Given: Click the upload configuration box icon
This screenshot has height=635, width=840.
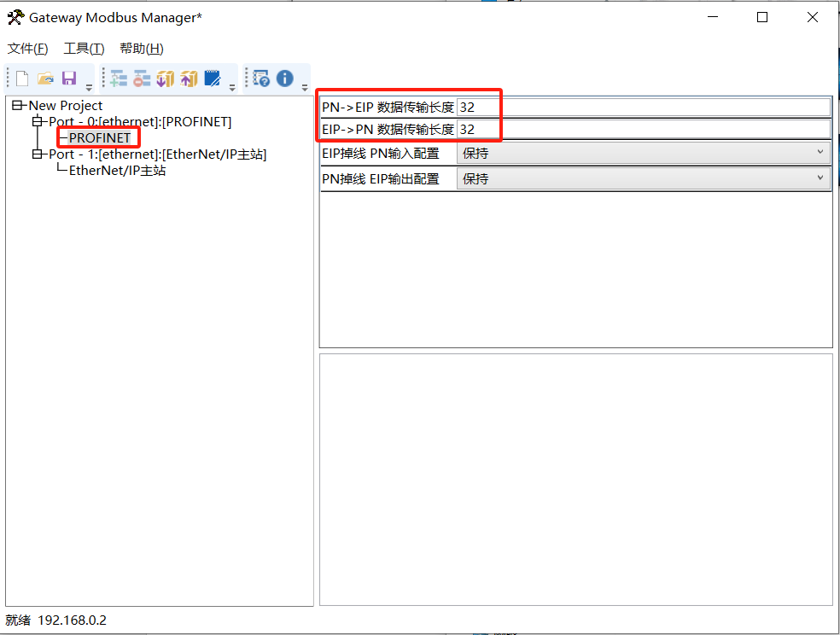Looking at the screenshot, I should point(190,79).
